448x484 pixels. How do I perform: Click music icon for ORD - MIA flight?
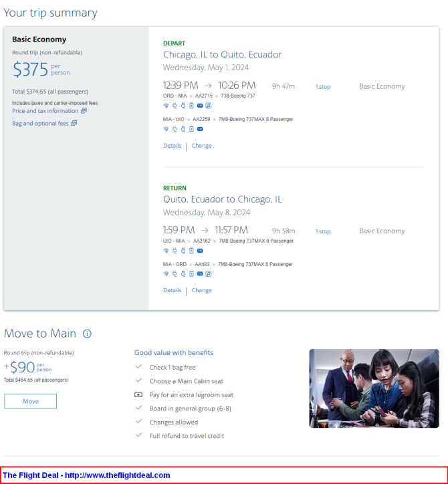209,106
